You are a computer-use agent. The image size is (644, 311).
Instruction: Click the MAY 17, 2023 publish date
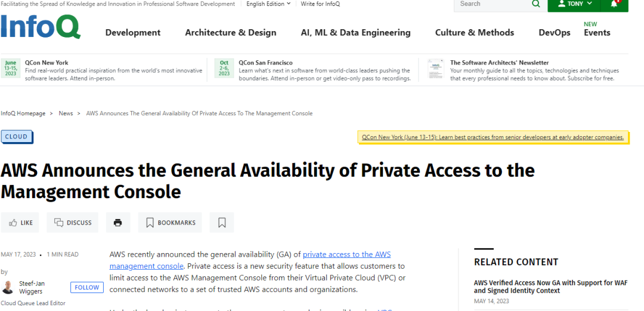pyautogui.click(x=18, y=254)
